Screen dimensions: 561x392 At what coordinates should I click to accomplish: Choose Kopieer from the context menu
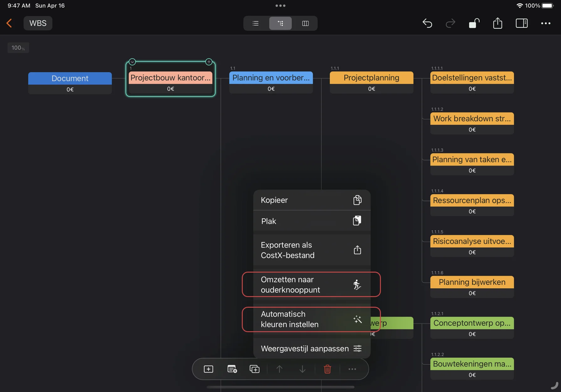point(311,200)
